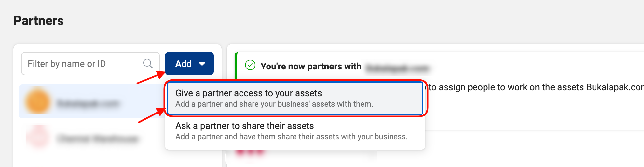Click the magnifier icon in the filter field
Image resolution: width=644 pixels, height=167 pixels.
148,64
